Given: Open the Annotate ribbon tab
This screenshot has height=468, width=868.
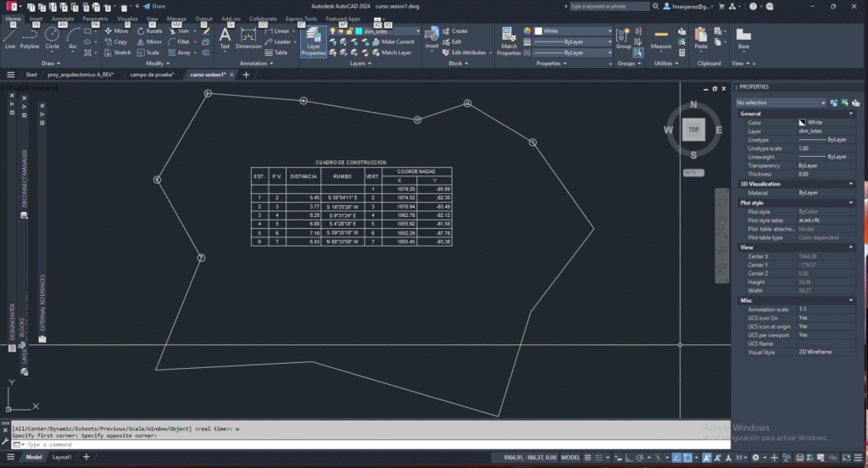Looking at the screenshot, I should tap(63, 18).
